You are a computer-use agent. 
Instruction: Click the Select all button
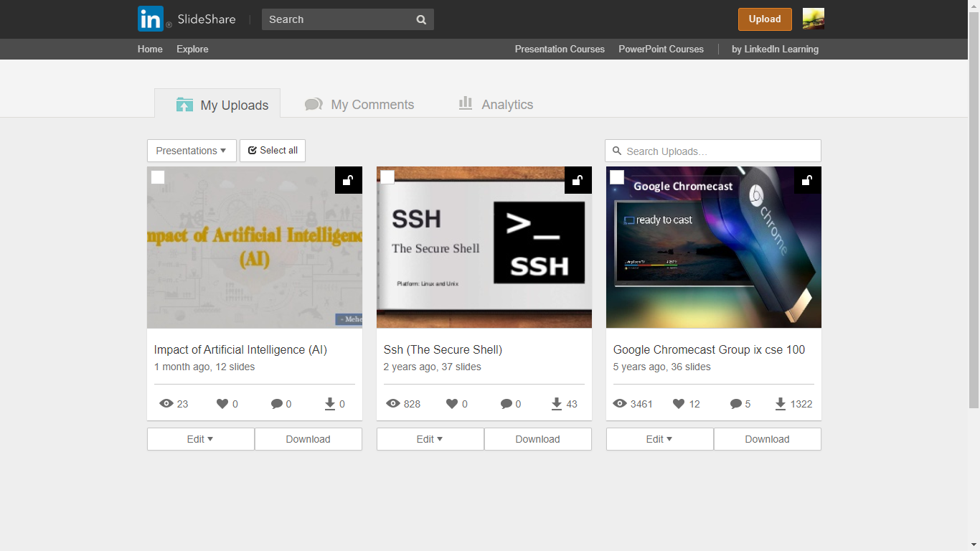point(273,151)
